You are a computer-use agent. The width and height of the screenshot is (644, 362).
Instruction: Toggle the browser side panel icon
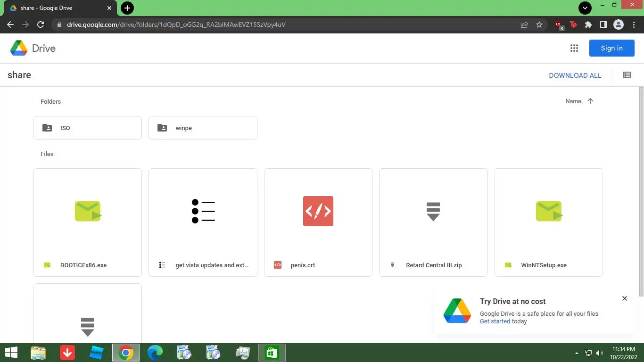603,25
